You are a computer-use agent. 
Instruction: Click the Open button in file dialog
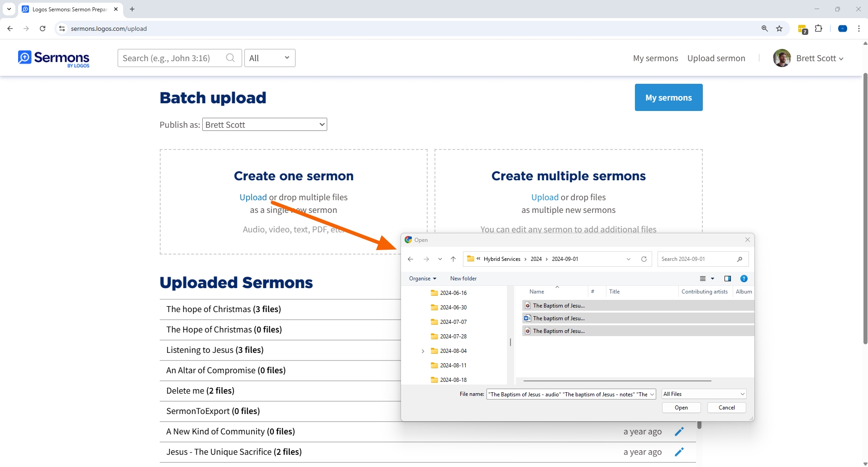(681, 408)
